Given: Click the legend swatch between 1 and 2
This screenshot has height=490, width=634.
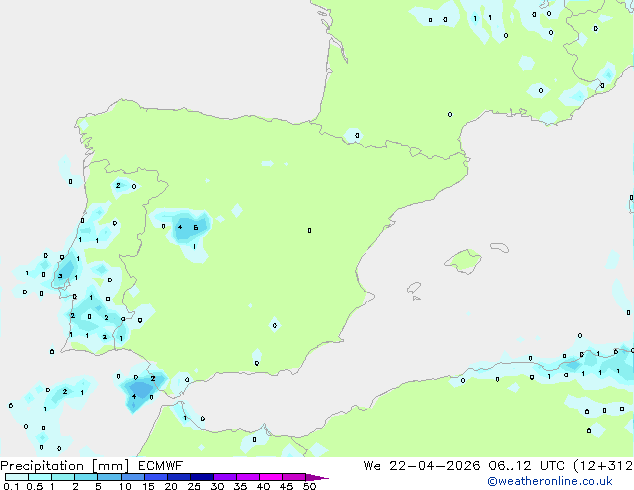Looking at the screenshot, I should pos(65,477).
